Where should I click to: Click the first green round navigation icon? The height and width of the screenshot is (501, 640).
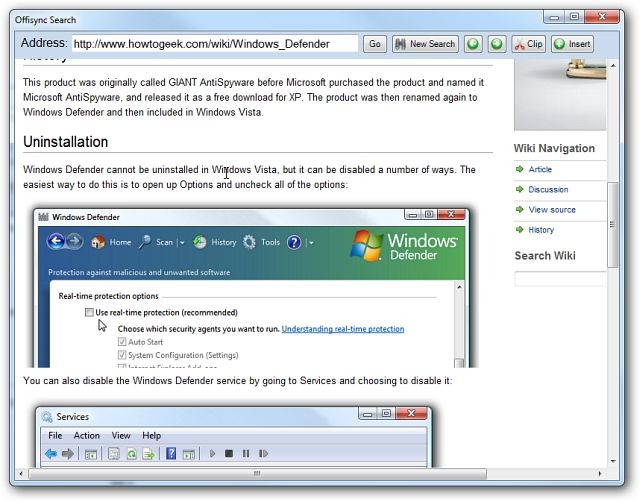click(473, 44)
